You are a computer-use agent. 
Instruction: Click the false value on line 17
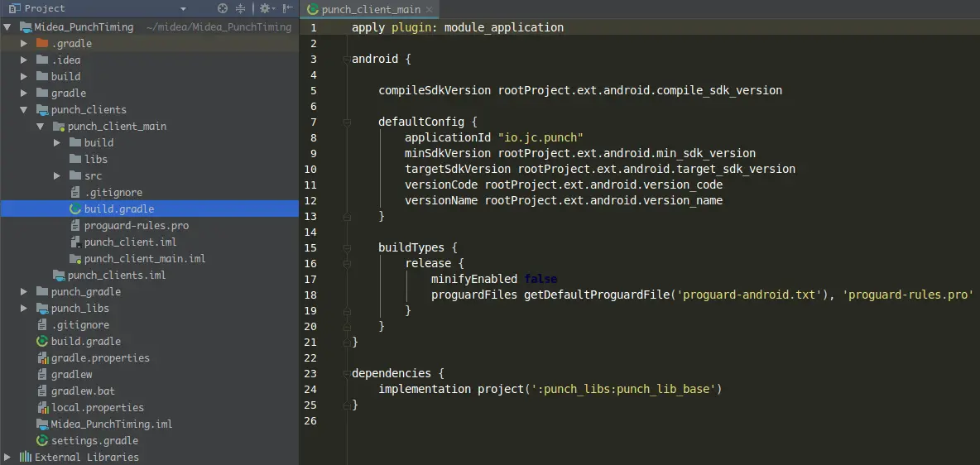(x=540, y=279)
